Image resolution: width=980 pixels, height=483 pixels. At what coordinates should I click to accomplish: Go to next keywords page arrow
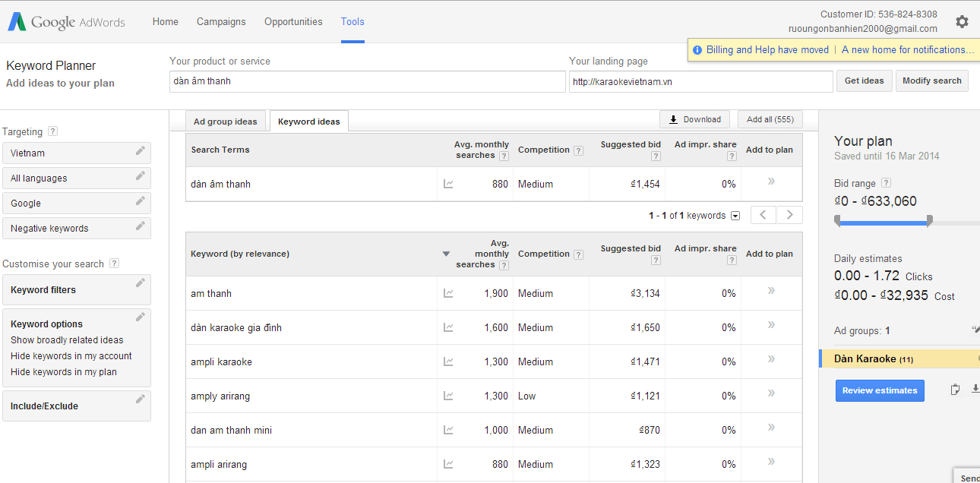click(790, 215)
